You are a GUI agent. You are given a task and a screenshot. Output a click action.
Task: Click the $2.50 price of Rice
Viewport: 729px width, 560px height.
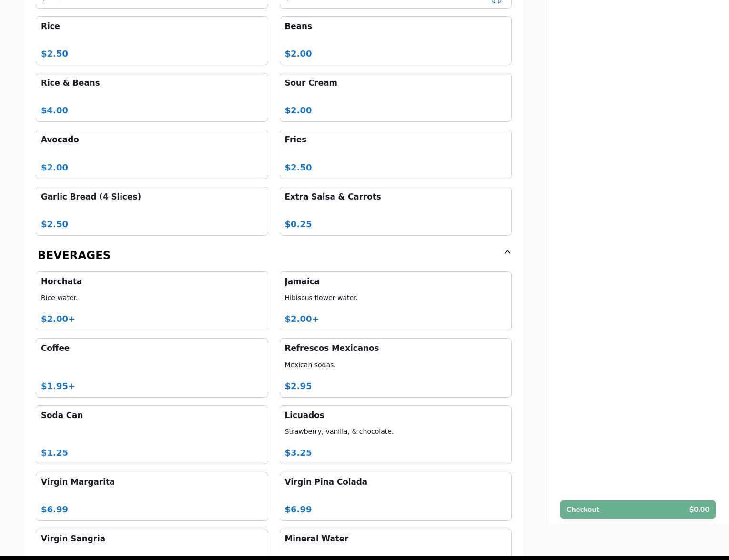pyautogui.click(x=54, y=54)
